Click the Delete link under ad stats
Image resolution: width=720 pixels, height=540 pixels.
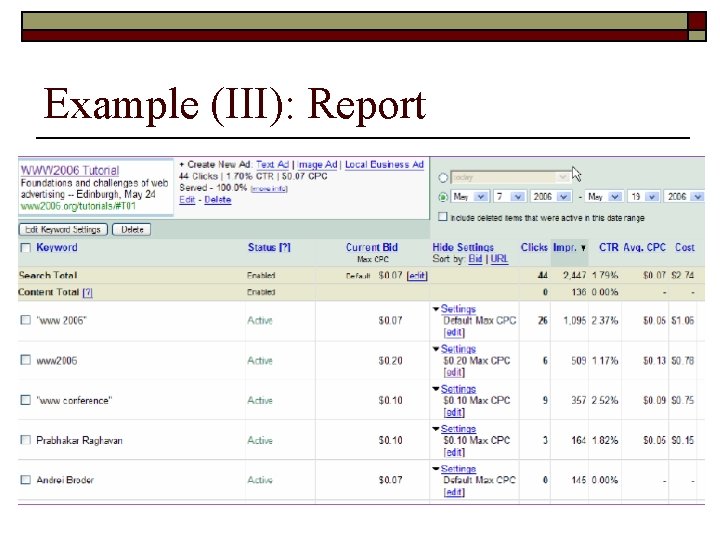pyautogui.click(x=218, y=200)
